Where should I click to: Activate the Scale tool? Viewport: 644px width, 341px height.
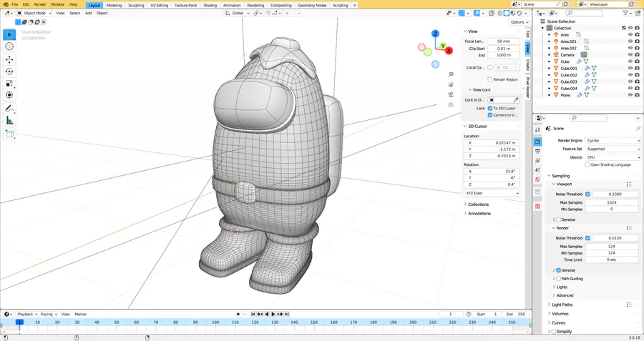tap(9, 84)
